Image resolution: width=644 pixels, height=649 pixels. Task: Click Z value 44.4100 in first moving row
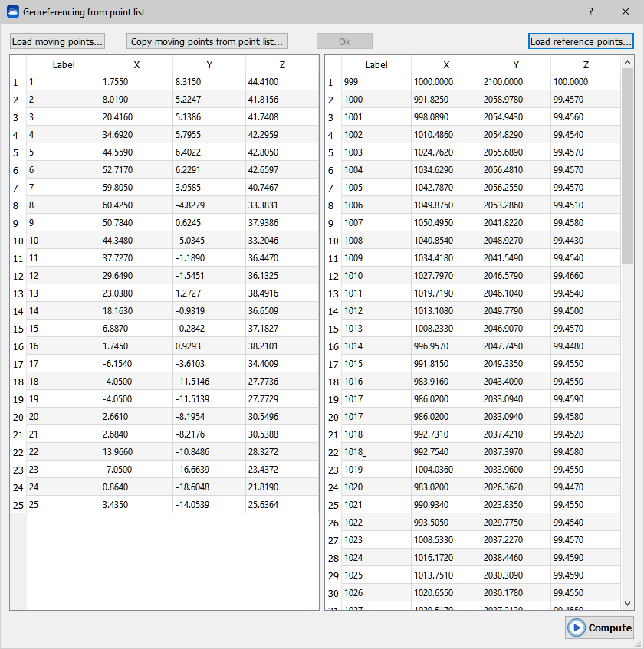tap(281, 82)
